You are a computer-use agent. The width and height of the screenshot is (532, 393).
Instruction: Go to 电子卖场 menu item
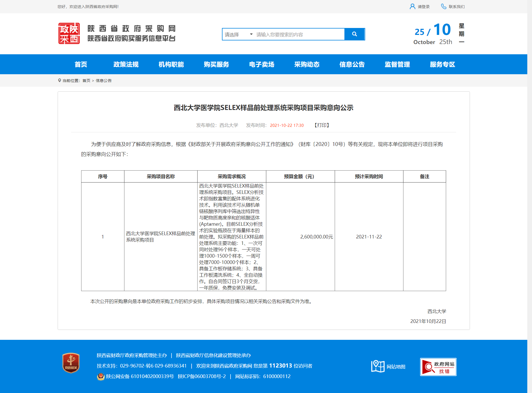262,64
